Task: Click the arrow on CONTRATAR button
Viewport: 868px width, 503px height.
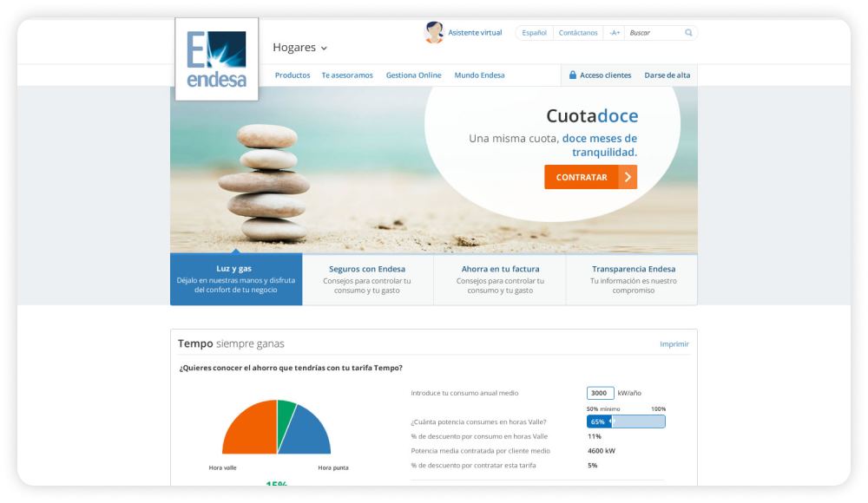Action: [x=628, y=177]
